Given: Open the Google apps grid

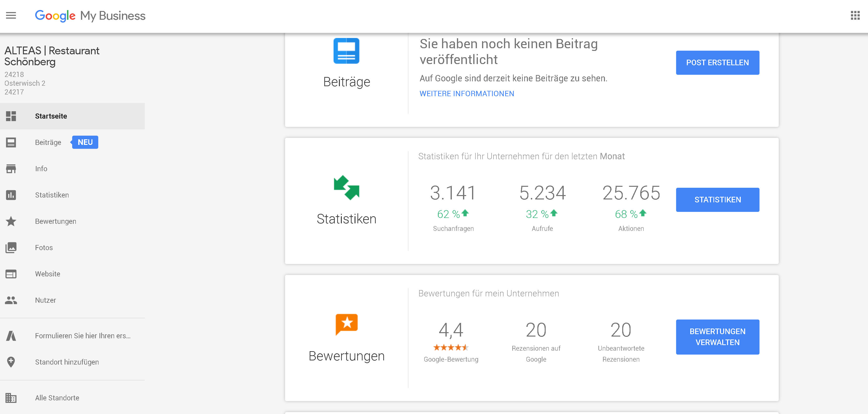Looking at the screenshot, I should [x=855, y=16].
